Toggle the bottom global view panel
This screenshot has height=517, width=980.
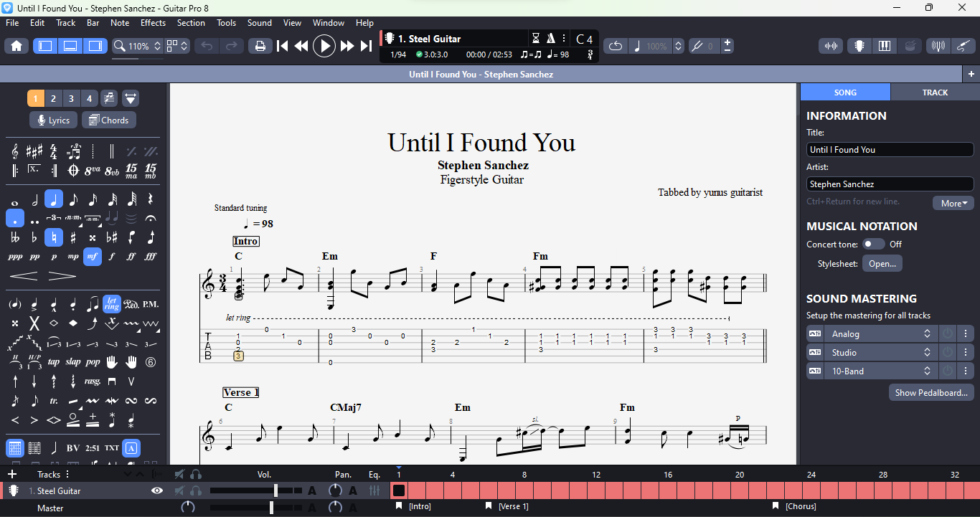[x=70, y=46]
